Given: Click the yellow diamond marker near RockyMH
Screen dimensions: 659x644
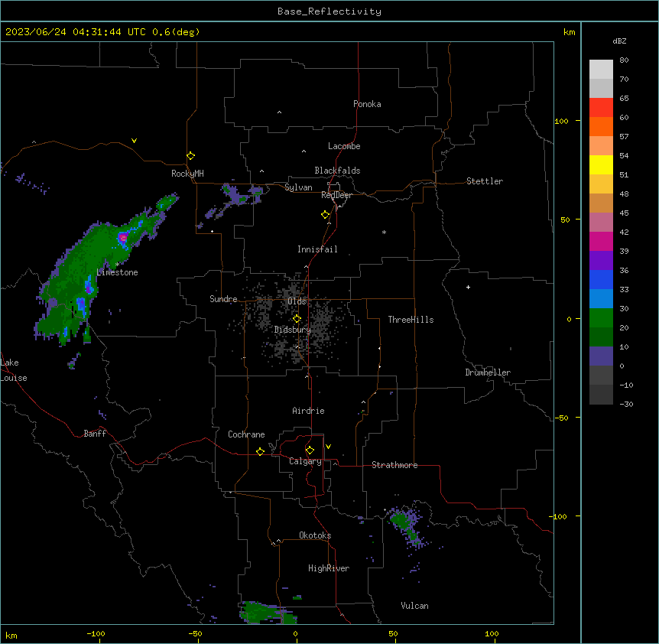Looking at the screenshot, I should 191,156.
